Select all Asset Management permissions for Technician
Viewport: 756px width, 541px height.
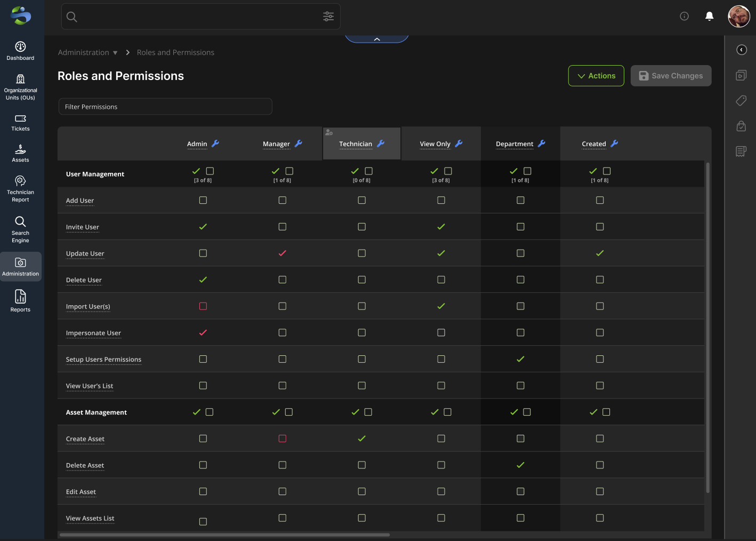pyautogui.click(x=355, y=412)
